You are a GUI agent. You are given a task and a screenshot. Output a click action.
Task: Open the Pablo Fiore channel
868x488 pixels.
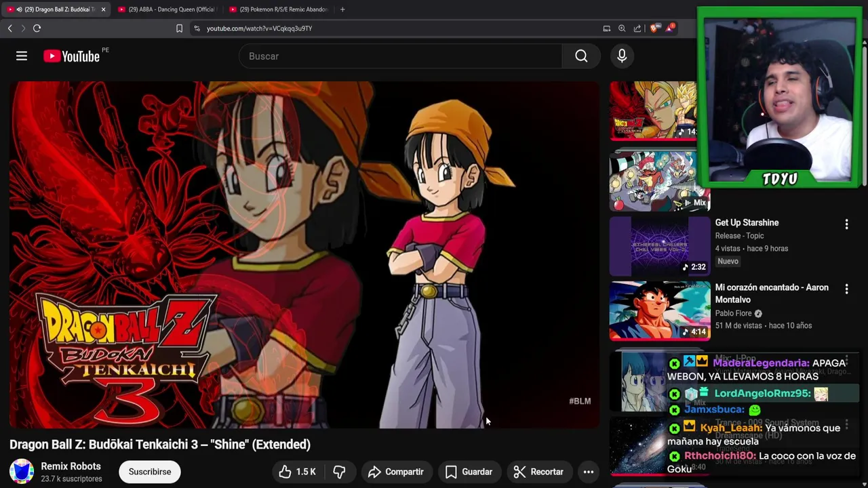click(733, 314)
